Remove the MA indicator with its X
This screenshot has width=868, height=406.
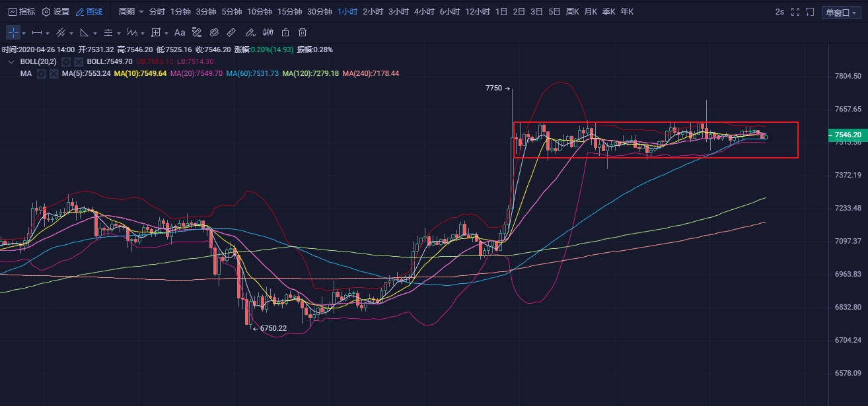coord(54,74)
